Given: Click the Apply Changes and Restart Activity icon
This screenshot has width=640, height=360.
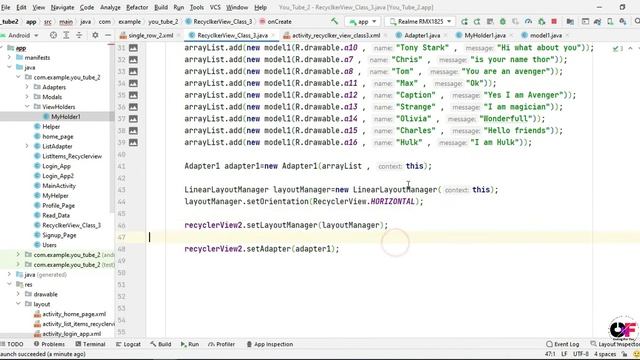Looking at the screenshot, I should pyautogui.click(x=477, y=22).
